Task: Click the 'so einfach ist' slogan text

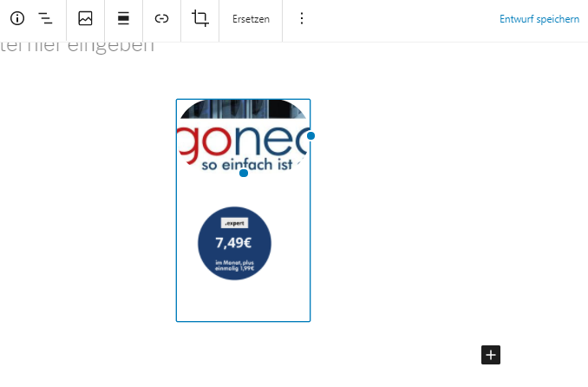Action: point(247,165)
